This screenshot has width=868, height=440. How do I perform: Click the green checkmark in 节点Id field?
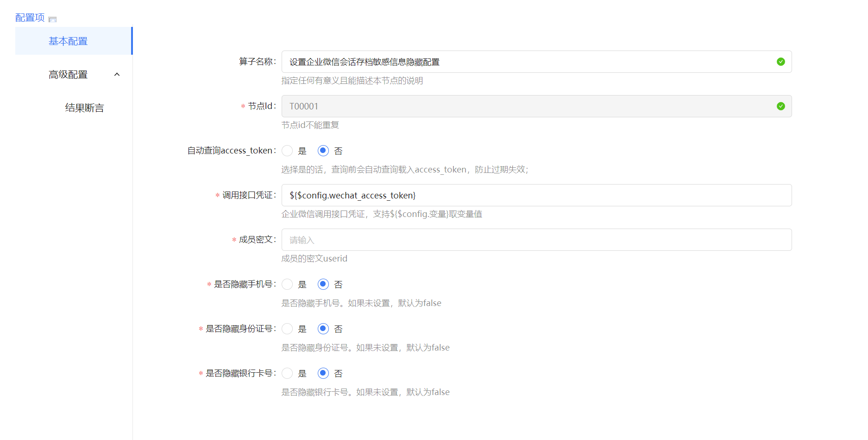coord(780,106)
